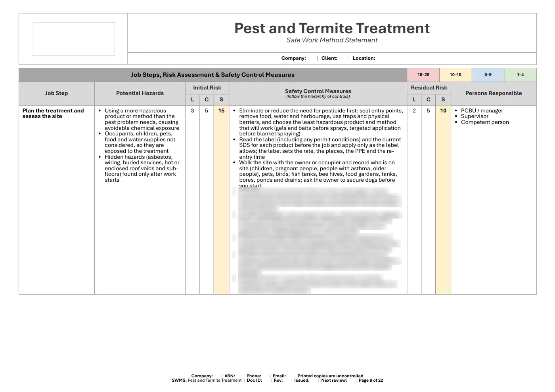Image resolution: width=555 pixels, height=392 pixels.
Task: Click the "ABN:" label in the footer
Action: [x=230, y=376]
